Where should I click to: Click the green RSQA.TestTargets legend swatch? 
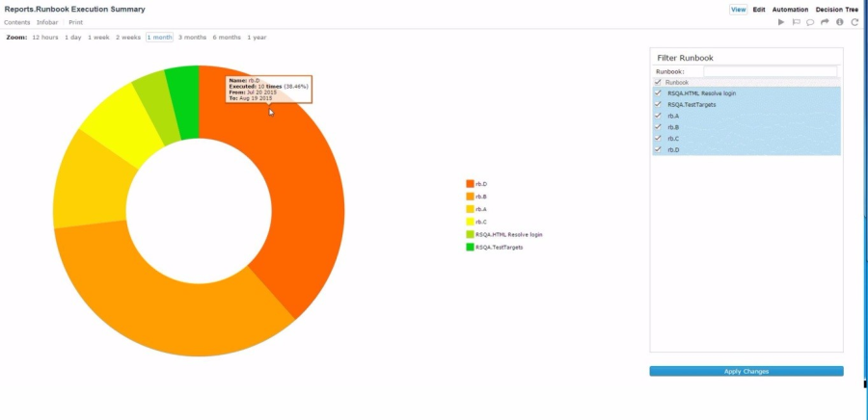click(470, 247)
